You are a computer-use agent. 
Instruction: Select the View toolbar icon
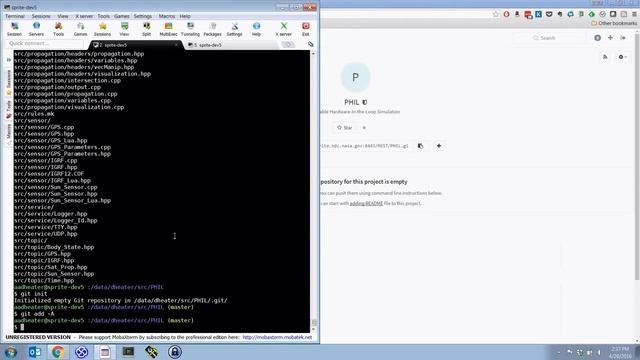pos(124,29)
